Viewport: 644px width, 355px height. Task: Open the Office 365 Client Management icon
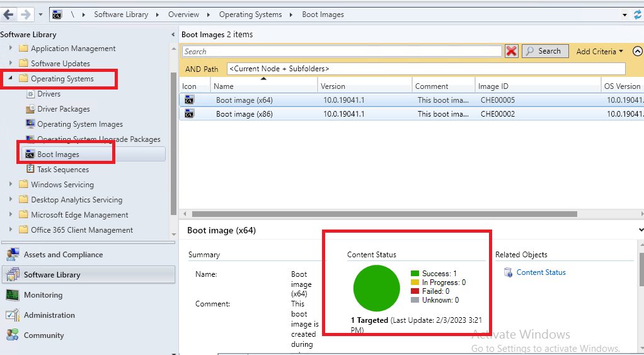point(23,230)
